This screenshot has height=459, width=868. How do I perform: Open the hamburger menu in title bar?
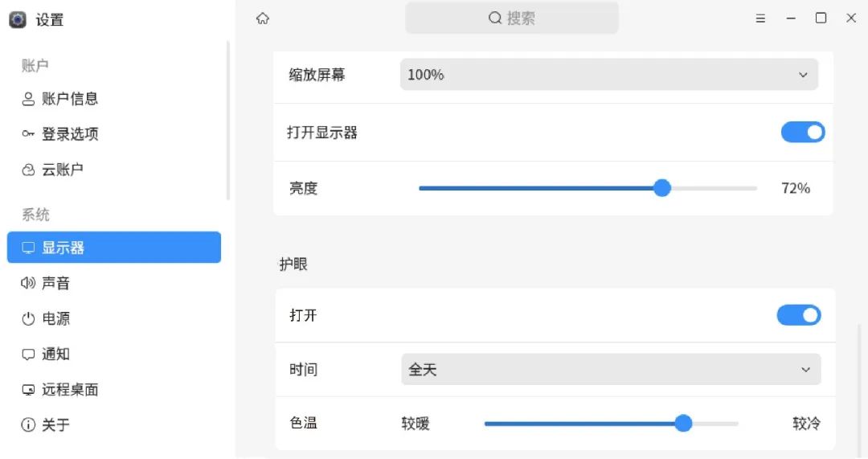point(760,18)
